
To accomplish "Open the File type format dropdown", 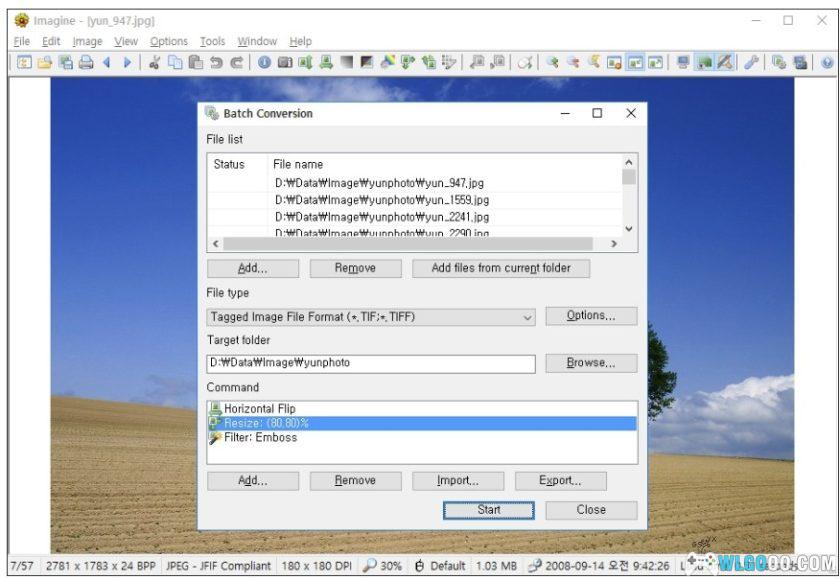I will point(529,317).
